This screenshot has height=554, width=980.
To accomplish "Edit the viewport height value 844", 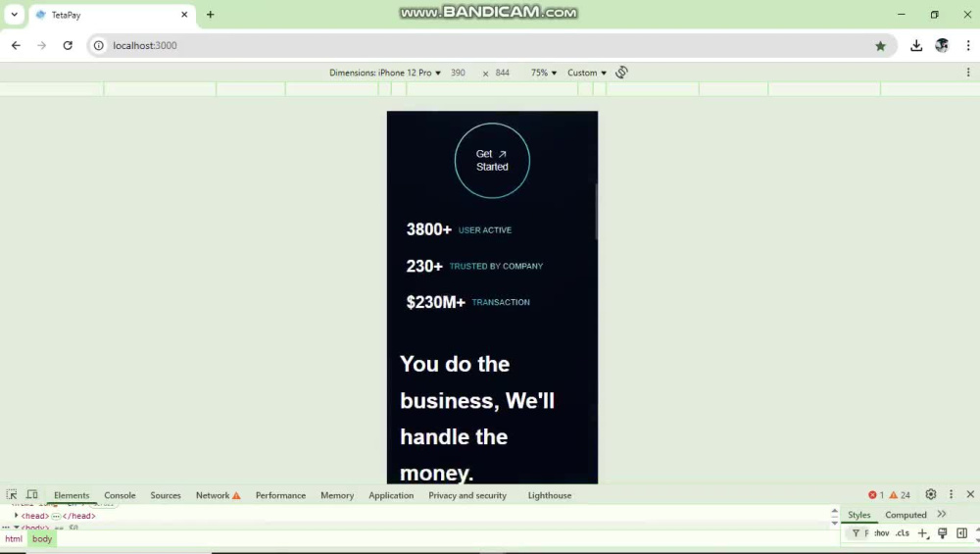I will click(503, 73).
